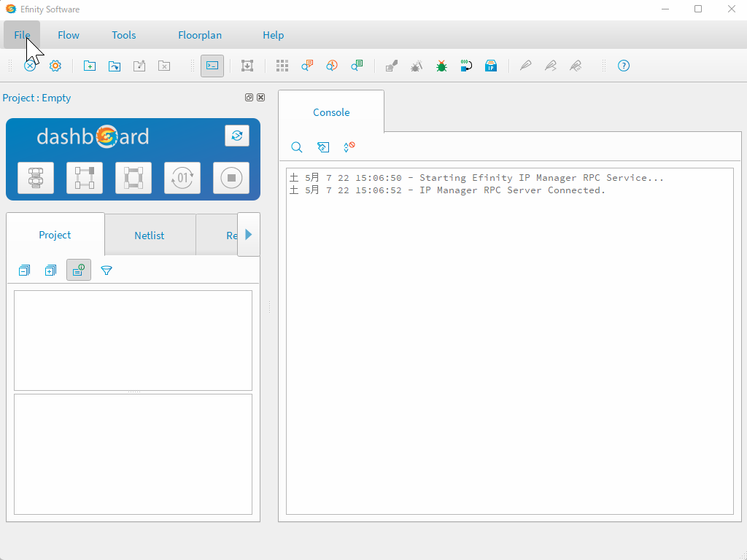
Task: Float the Project panel using undock icon
Action: [x=249, y=97]
